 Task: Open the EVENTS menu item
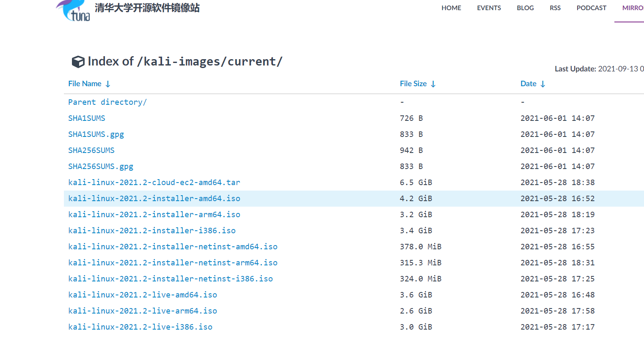489,8
